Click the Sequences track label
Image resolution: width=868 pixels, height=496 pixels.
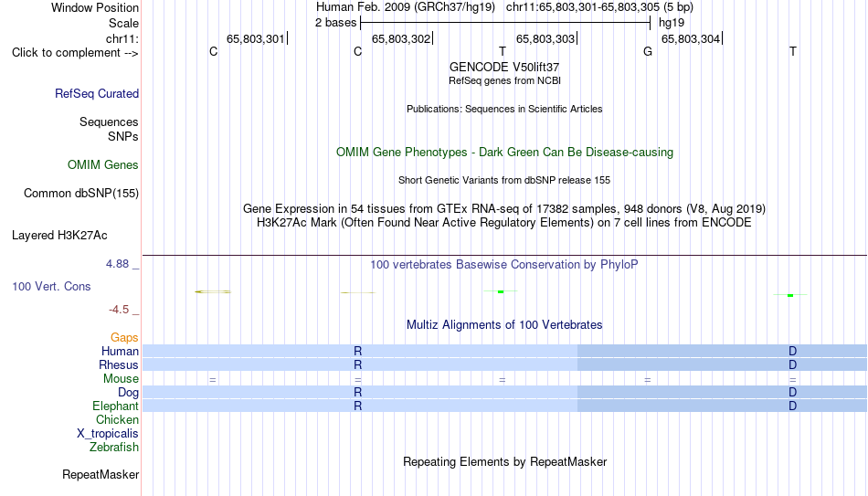[x=109, y=121]
